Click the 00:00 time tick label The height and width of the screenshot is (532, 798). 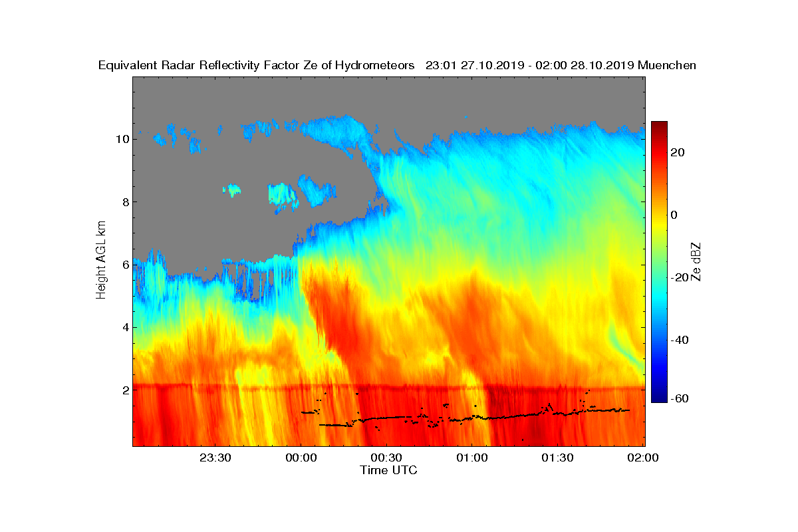point(301,458)
